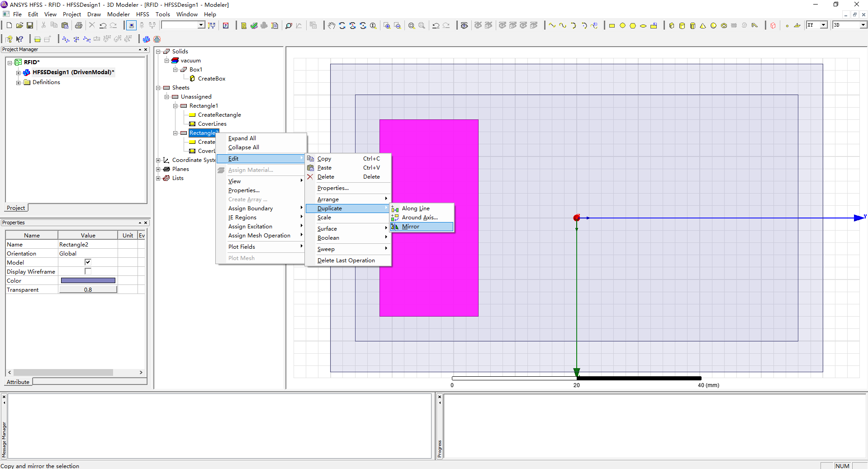The width and height of the screenshot is (868, 469).
Task: Enable the Display Wireframe checkbox
Action: pyautogui.click(x=88, y=271)
